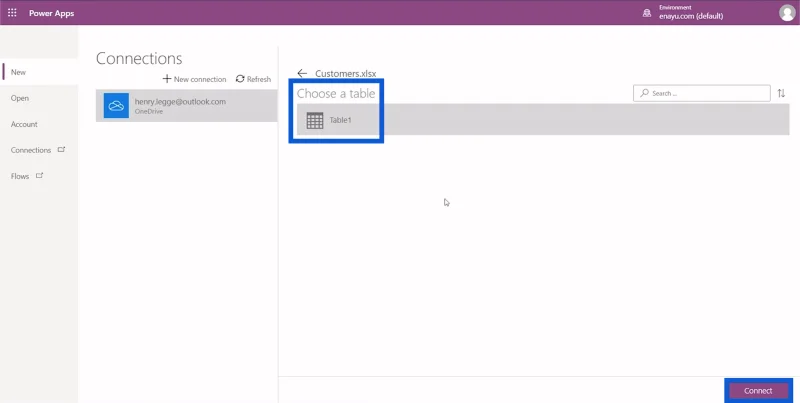Click the back arrow beside Customers.xlsx
This screenshot has width=800, height=403.
tap(302, 73)
